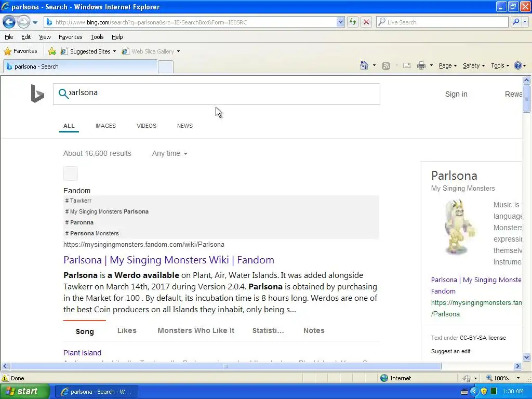Viewport: 532px width, 399px height.
Task: Open the Favorites menu
Action: coord(70,37)
